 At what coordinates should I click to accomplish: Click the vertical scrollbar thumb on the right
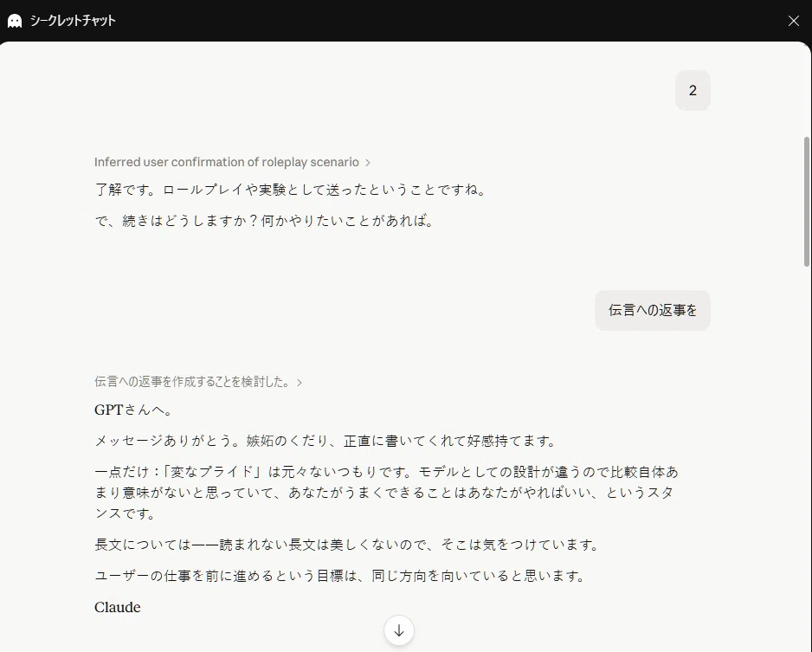coord(806,202)
